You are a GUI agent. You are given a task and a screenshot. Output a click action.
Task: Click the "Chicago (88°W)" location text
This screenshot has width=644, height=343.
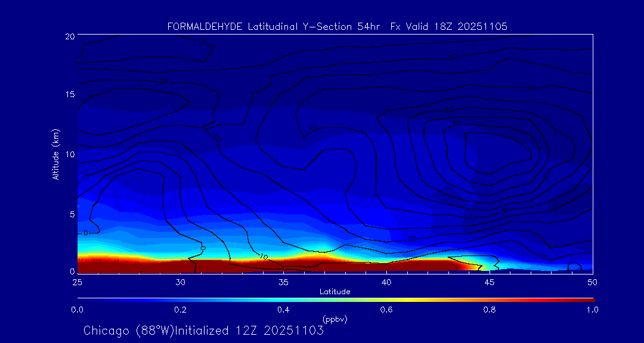click(129, 330)
